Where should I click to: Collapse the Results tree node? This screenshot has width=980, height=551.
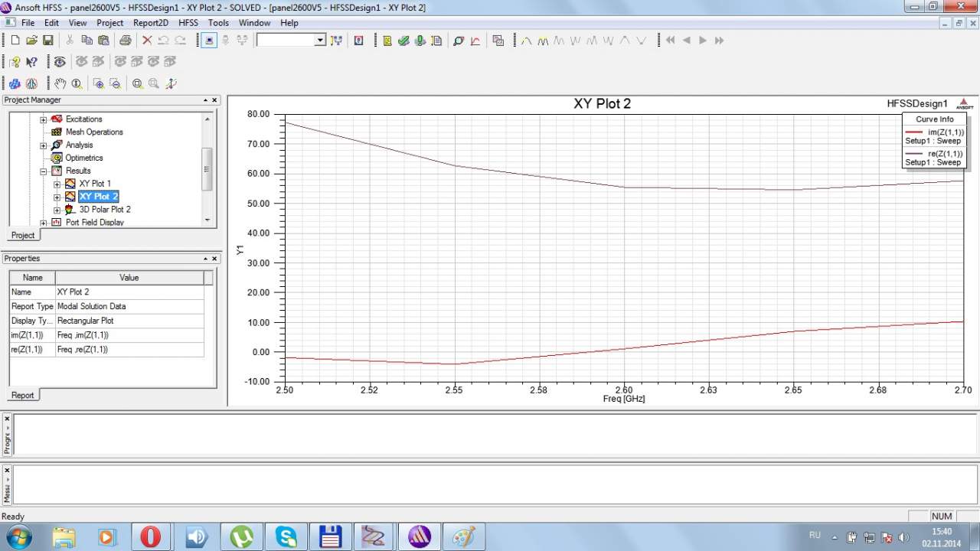[44, 171]
